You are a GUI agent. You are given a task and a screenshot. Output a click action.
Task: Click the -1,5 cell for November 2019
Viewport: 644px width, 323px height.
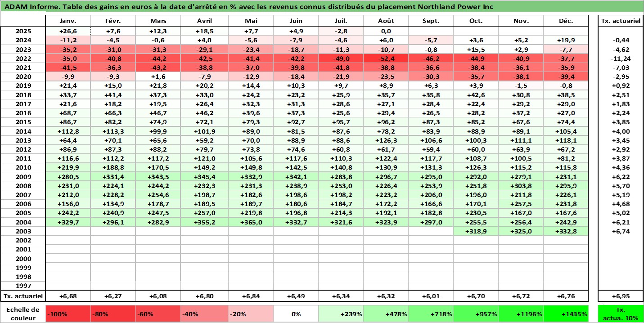(x=521, y=85)
